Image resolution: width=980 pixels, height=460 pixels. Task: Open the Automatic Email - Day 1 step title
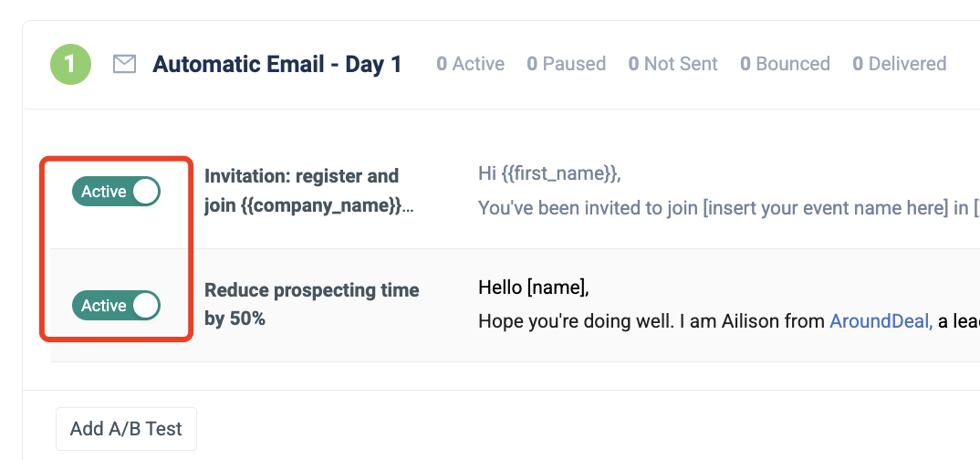(x=276, y=65)
